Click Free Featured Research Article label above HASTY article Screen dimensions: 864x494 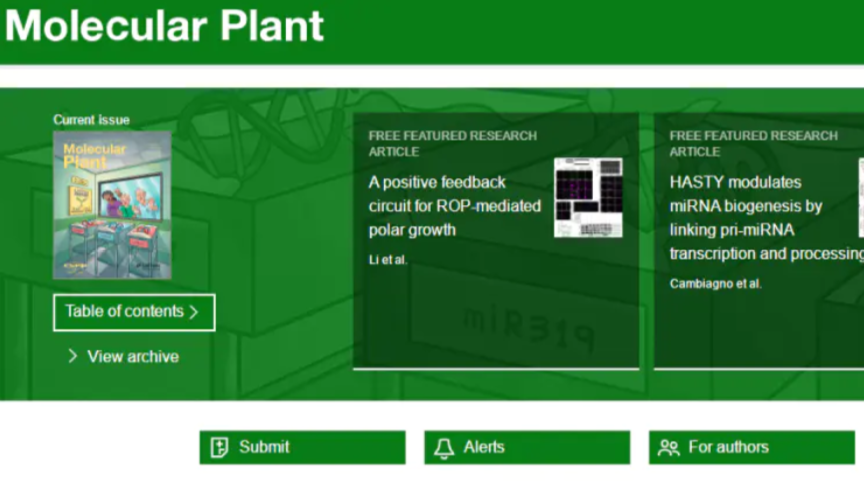pyautogui.click(x=753, y=144)
